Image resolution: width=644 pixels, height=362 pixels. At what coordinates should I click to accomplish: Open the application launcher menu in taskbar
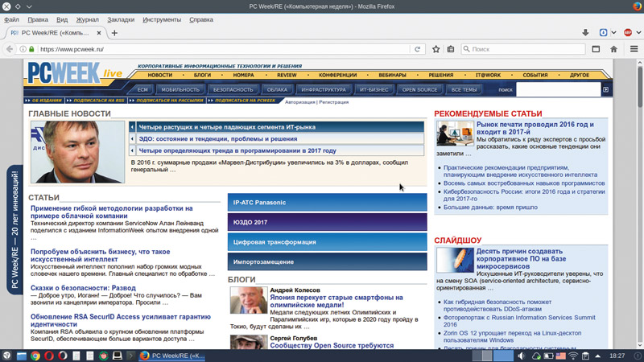(x=6, y=356)
